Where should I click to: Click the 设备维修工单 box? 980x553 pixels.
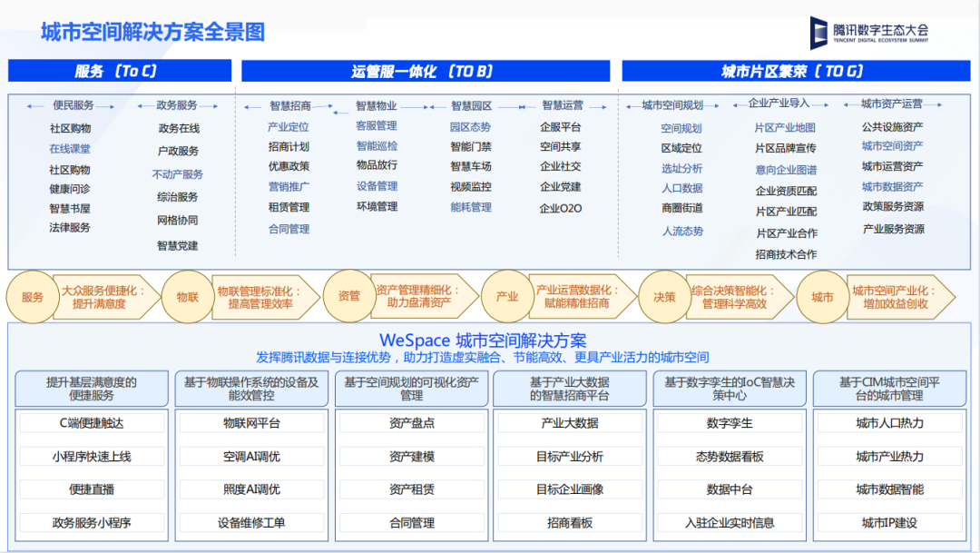tap(251, 522)
